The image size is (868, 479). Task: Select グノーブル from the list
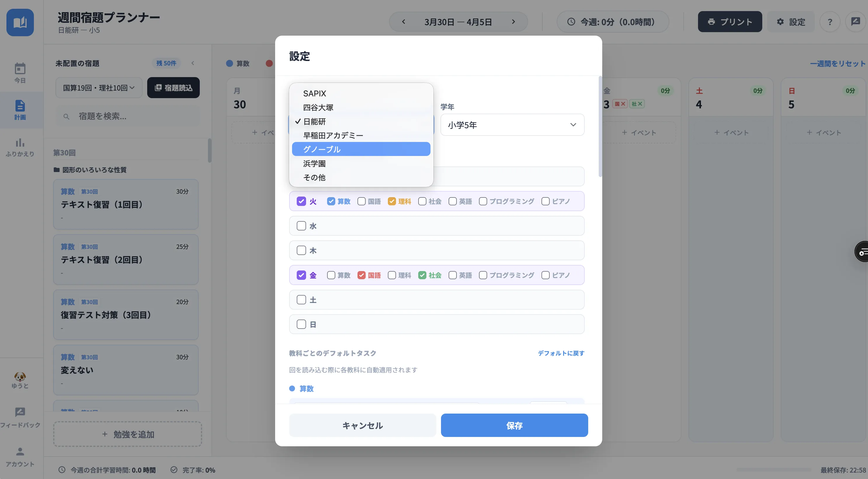361,149
